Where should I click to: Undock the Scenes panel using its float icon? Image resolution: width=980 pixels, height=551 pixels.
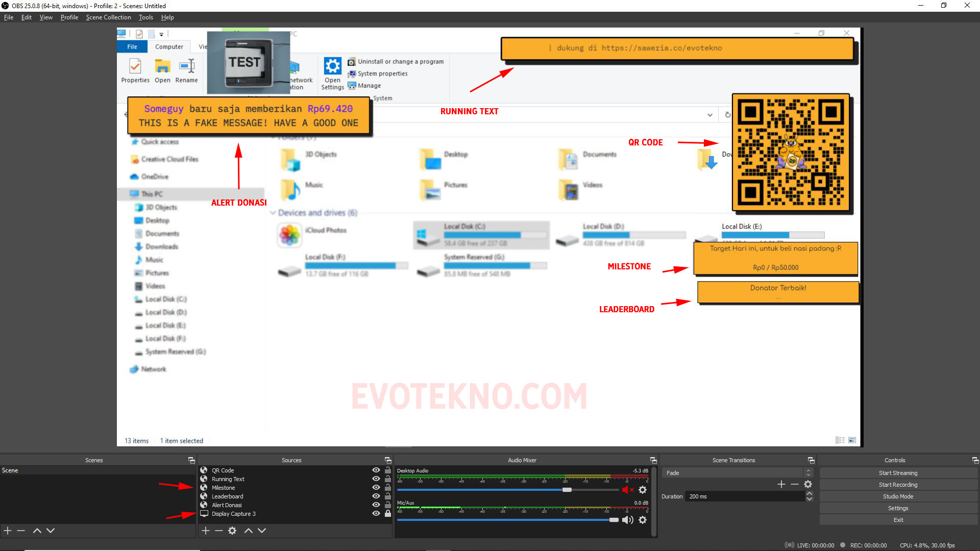coord(191,460)
